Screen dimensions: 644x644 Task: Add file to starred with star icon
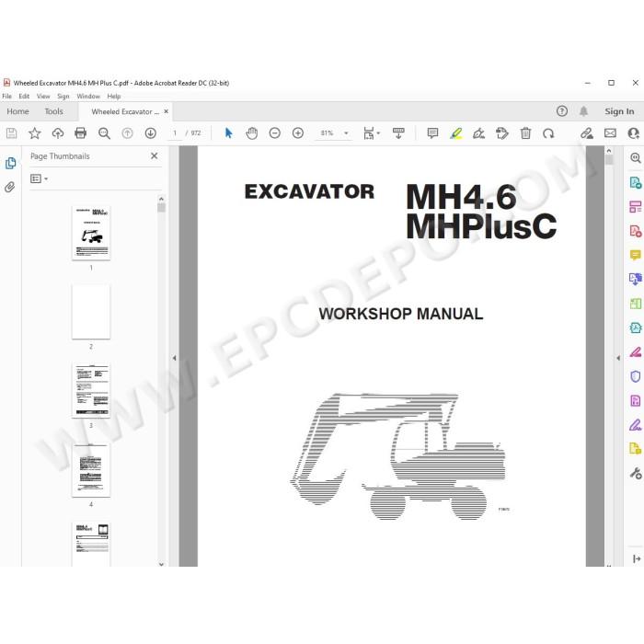point(35,133)
